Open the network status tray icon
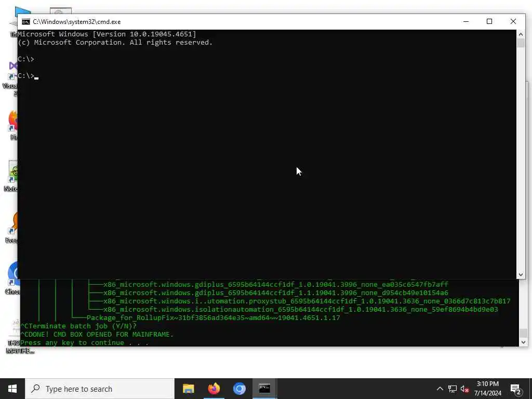Screen dimensions: 532x399 click(453, 389)
